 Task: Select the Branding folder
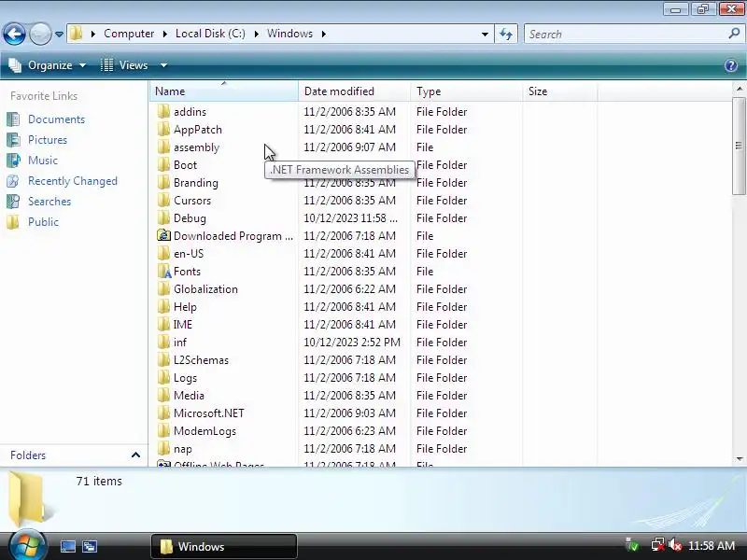coord(196,182)
